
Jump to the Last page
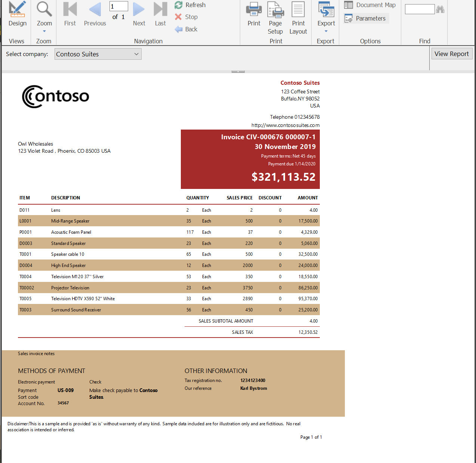pos(160,14)
